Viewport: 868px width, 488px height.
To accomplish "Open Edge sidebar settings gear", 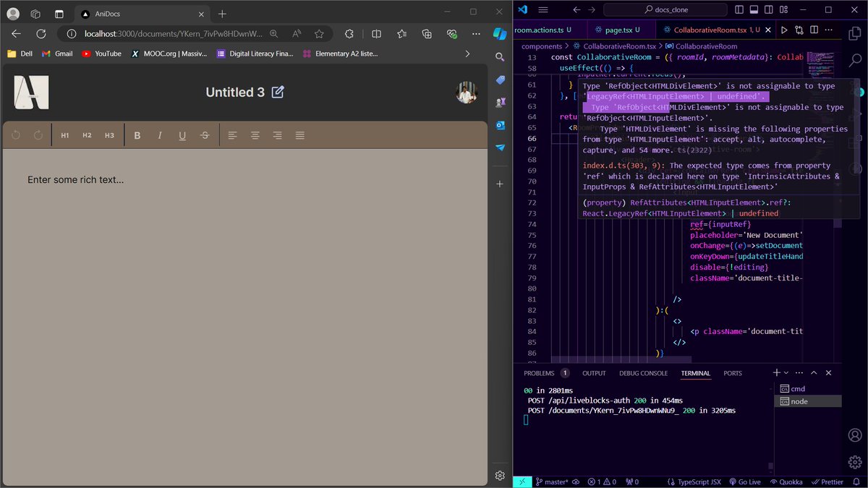I will coord(500,475).
